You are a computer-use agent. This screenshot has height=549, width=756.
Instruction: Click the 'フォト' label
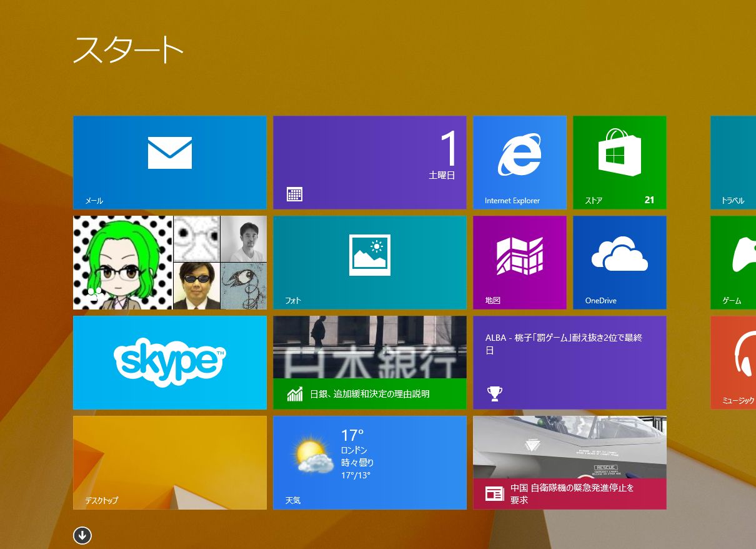(293, 301)
